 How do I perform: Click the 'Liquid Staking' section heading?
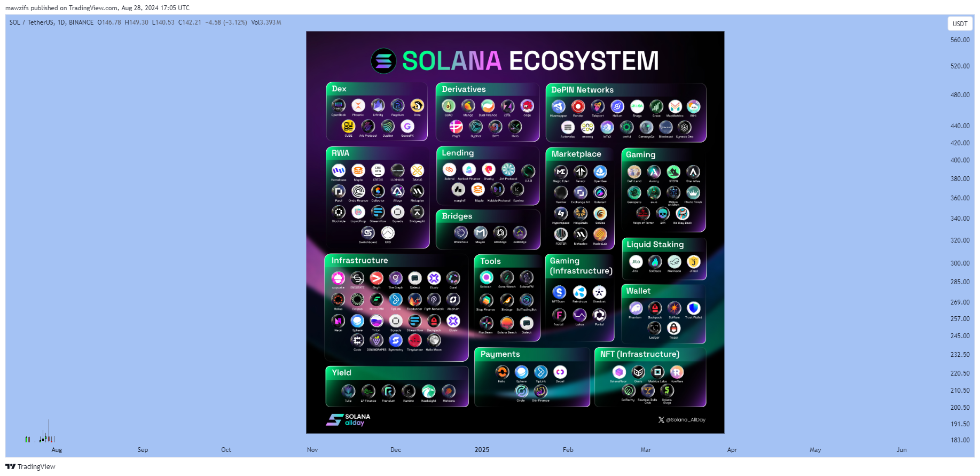655,244
